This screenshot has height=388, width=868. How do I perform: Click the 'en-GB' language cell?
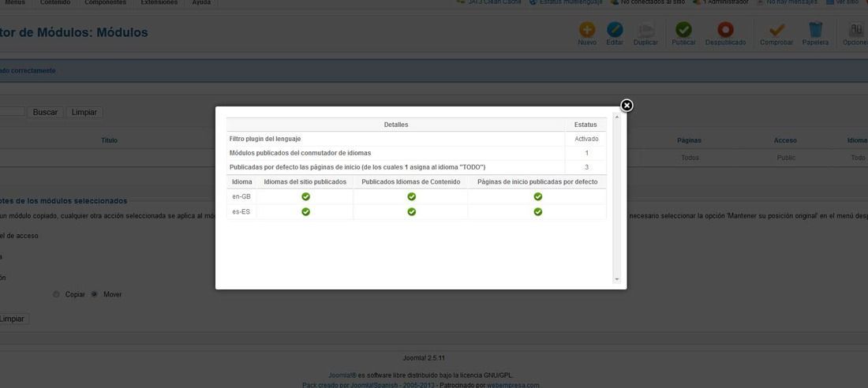point(241,196)
